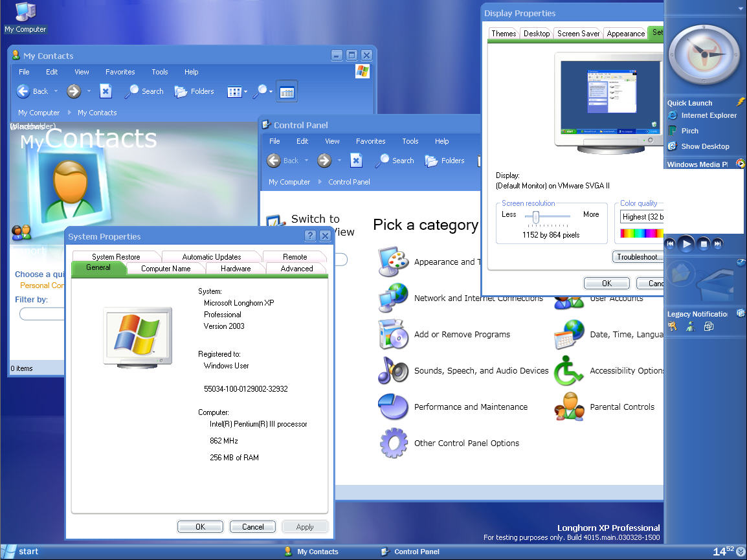This screenshot has height=560, width=747.
Task: Switch to the Hardware tab
Action: point(236,269)
